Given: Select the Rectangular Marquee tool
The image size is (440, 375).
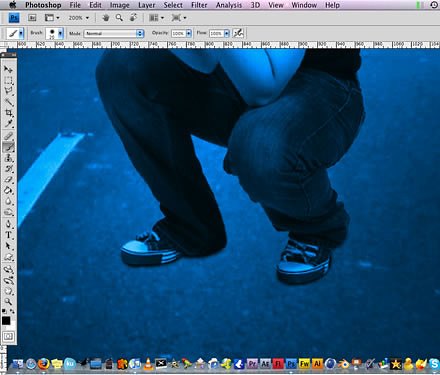Looking at the screenshot, I should tap(8, 81).
